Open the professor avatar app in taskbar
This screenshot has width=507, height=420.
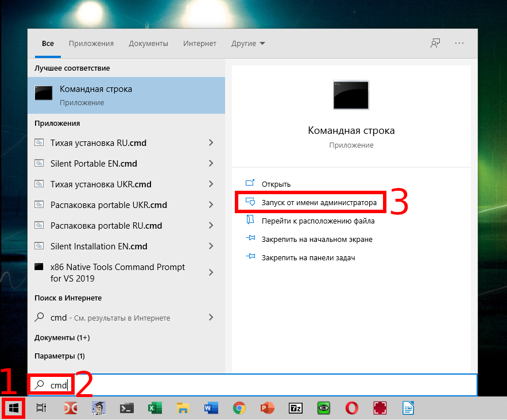coord(99,409)
